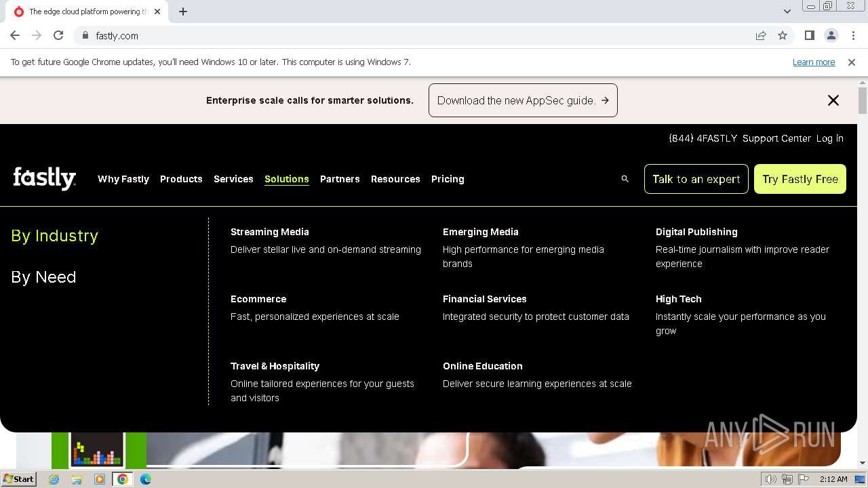Click the Chrome back arrow
This screenshot has width=868, height=488.
15,36
